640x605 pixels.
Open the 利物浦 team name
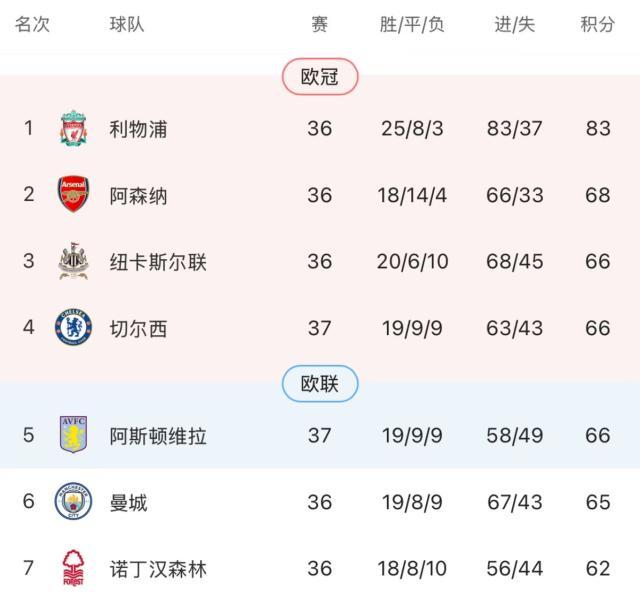(138, 129)
